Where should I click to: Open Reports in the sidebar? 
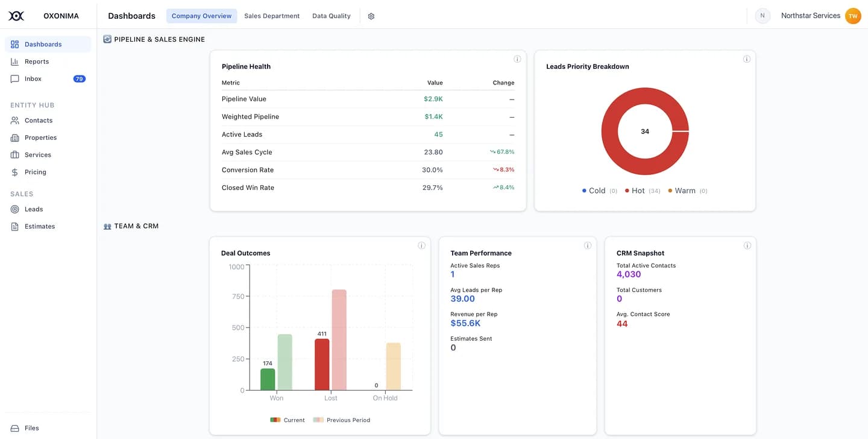point(48,62)
